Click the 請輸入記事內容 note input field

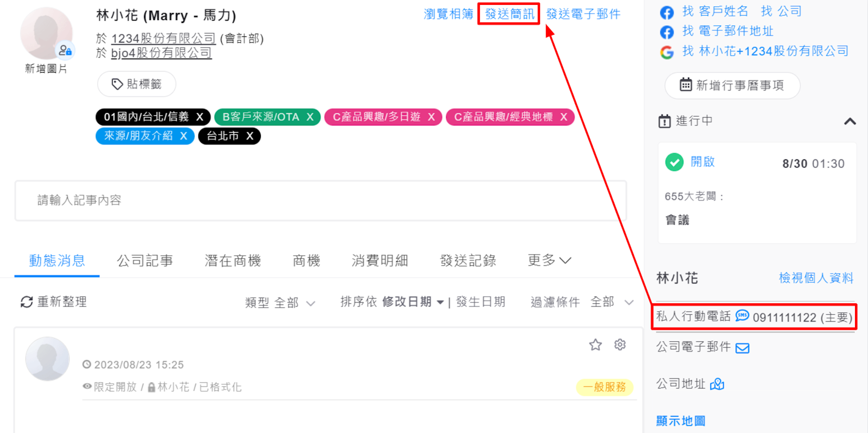[320, 200]
